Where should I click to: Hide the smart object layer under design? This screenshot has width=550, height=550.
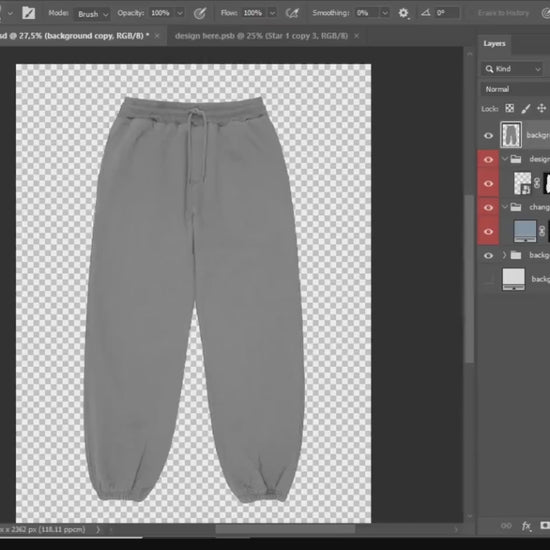click(488, 183)
